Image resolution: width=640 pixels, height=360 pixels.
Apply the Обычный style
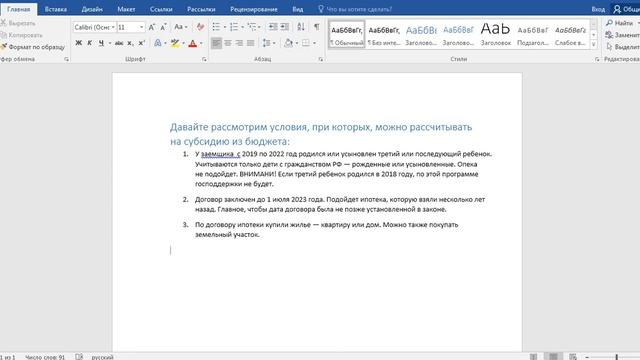(347, 35)
